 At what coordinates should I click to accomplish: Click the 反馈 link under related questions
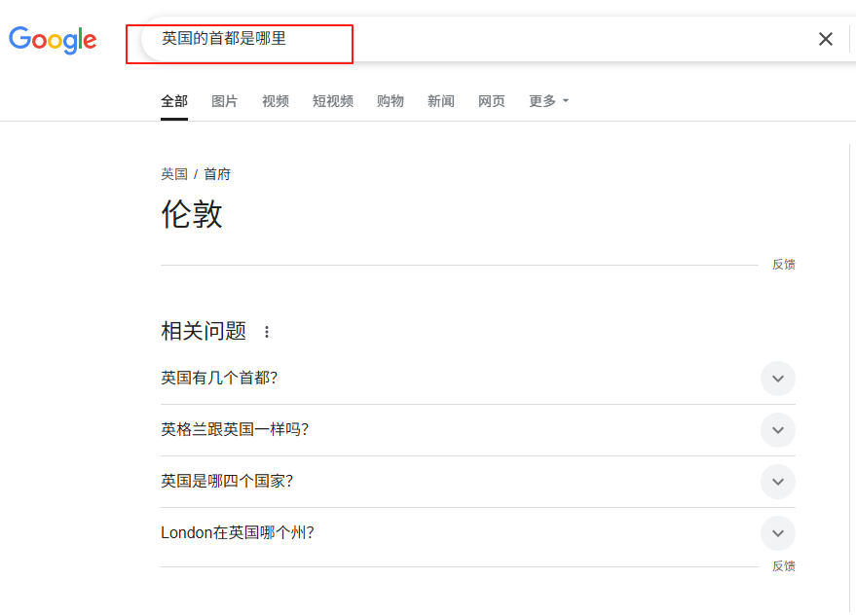point(783,565)
